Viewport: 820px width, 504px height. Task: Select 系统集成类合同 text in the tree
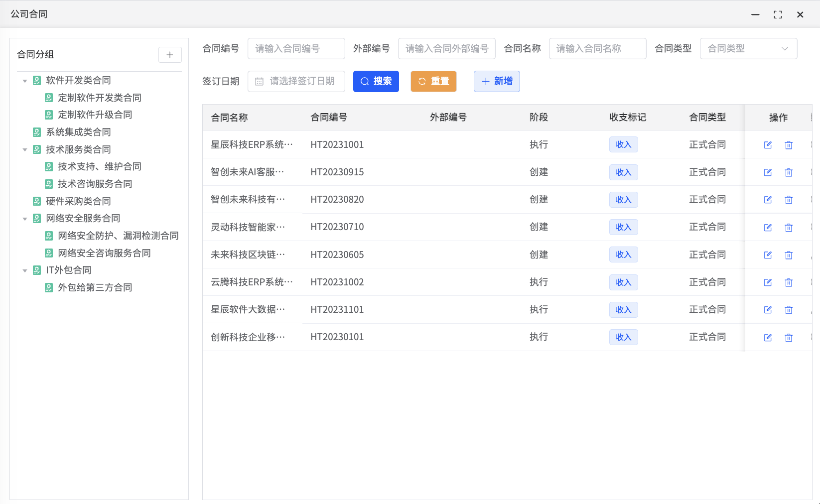tap(78, 132)
